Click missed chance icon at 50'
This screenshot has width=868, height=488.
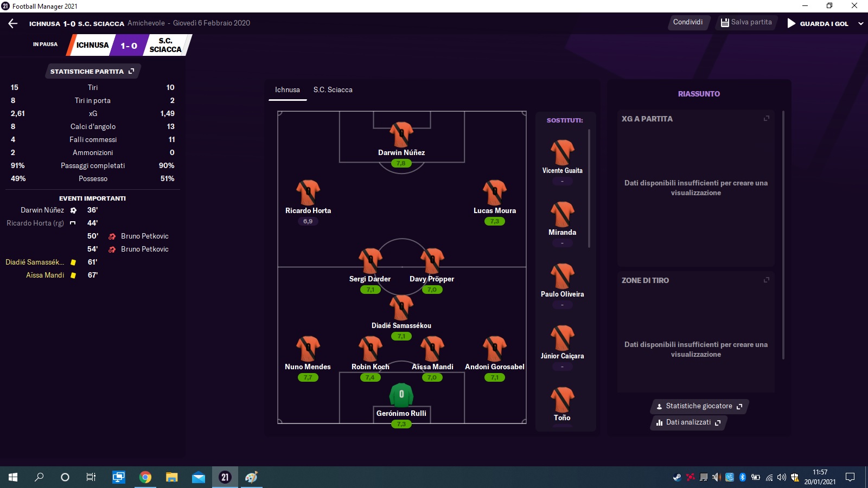[112, 236]
